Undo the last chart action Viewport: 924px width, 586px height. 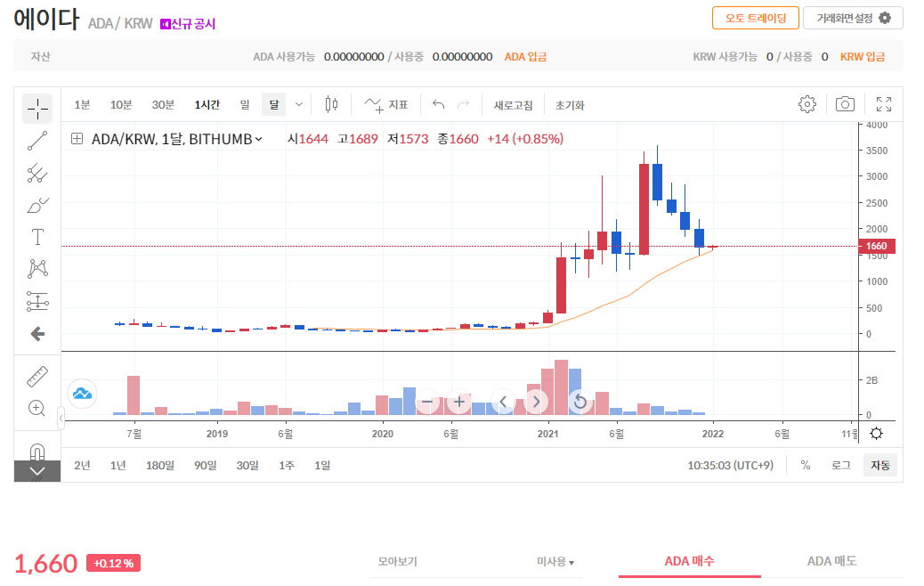(438, 105)
